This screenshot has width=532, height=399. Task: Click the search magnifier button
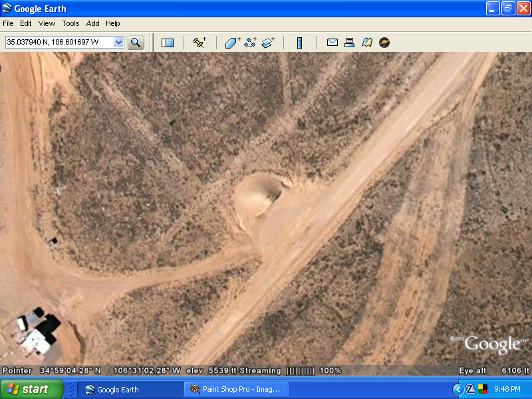[x=136, y=43]
